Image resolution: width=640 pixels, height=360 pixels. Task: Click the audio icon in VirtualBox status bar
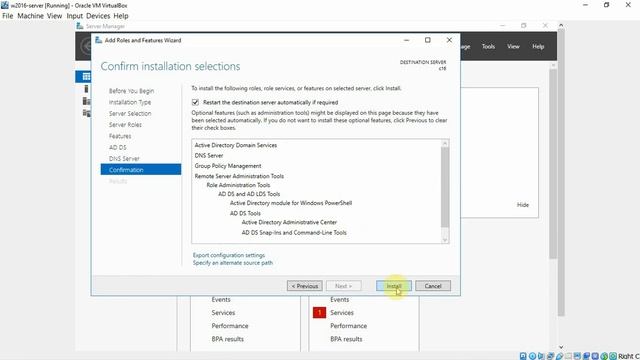540,356
